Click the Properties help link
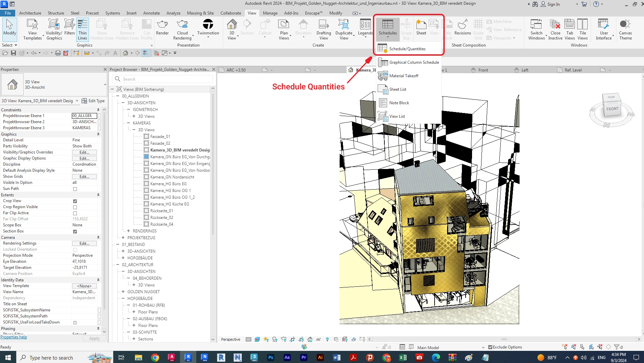644x363 pixels. point(14,337)
